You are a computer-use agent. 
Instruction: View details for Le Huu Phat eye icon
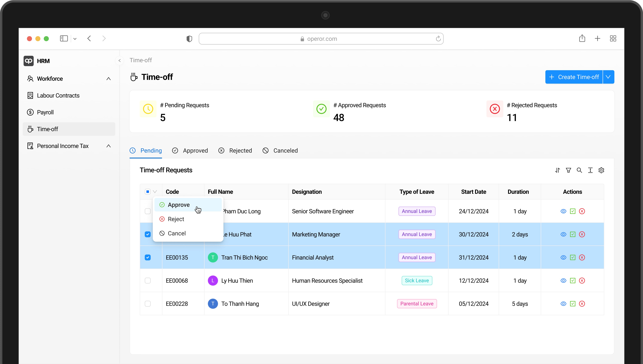563,234
